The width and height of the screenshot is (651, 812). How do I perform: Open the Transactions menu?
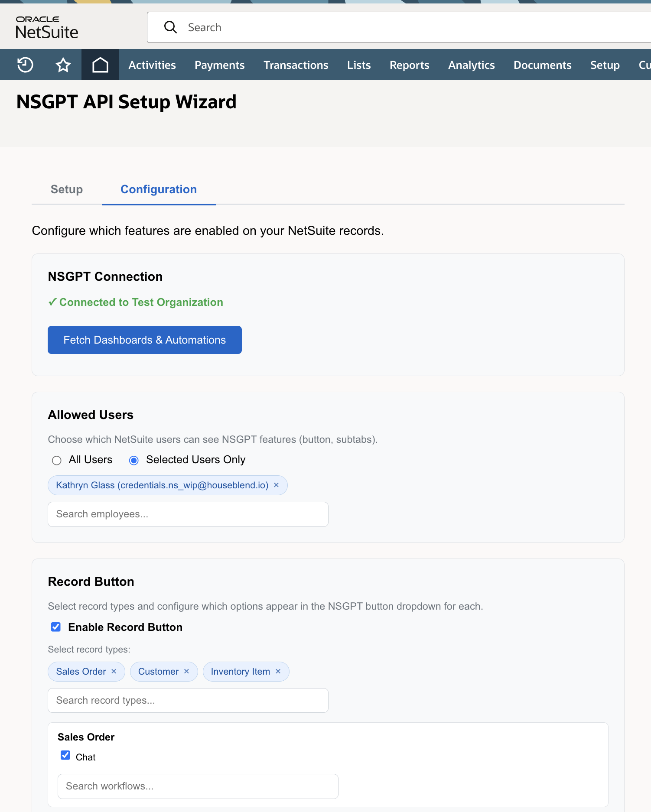[296, 65]
